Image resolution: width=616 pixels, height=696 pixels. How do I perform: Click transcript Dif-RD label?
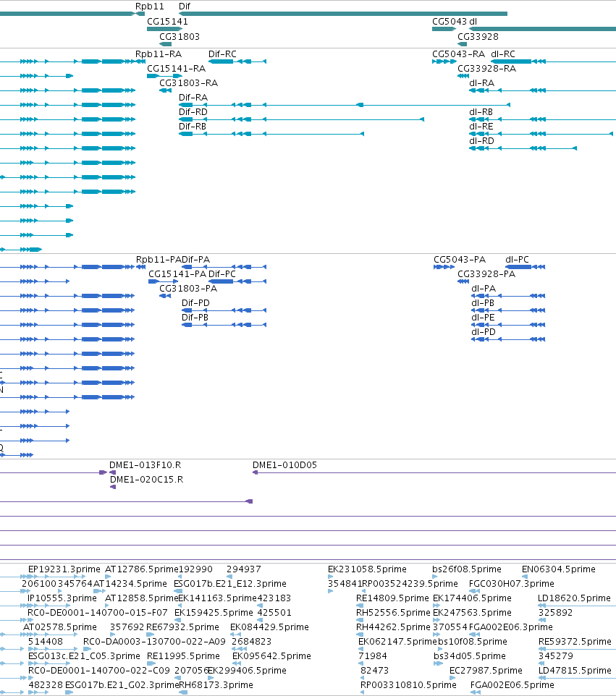pyautogui.click(x=193, y=112)
